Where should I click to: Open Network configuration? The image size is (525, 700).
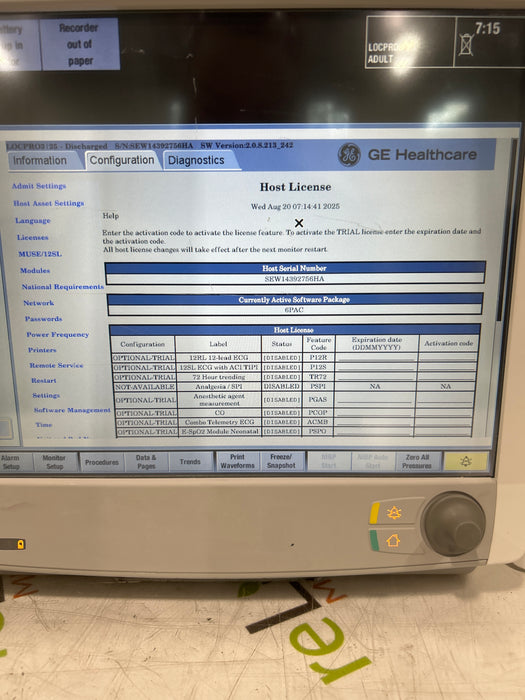(x=38, y=303)
